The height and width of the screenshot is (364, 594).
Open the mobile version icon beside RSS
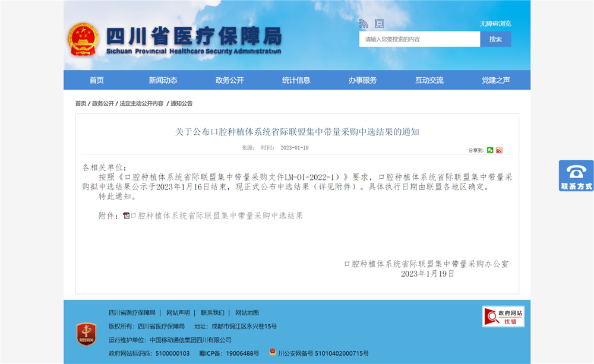tap(379, 24)
